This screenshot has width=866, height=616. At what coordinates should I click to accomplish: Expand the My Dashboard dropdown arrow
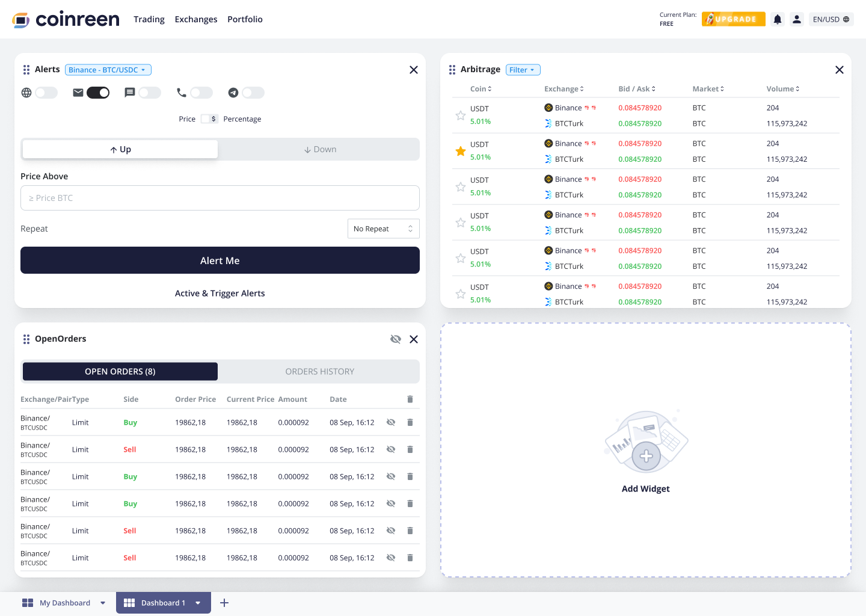coord(103,603)
